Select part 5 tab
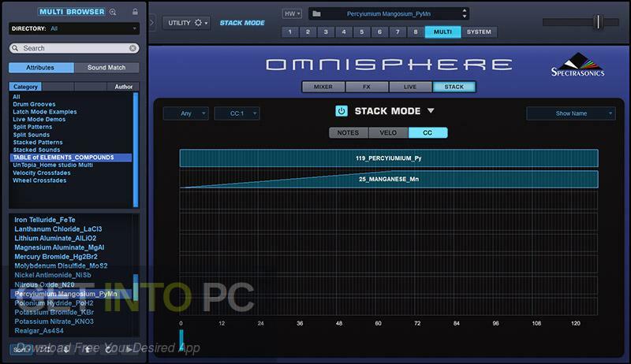The width and height of the screenshot is (631, 364). click(362, 32)
